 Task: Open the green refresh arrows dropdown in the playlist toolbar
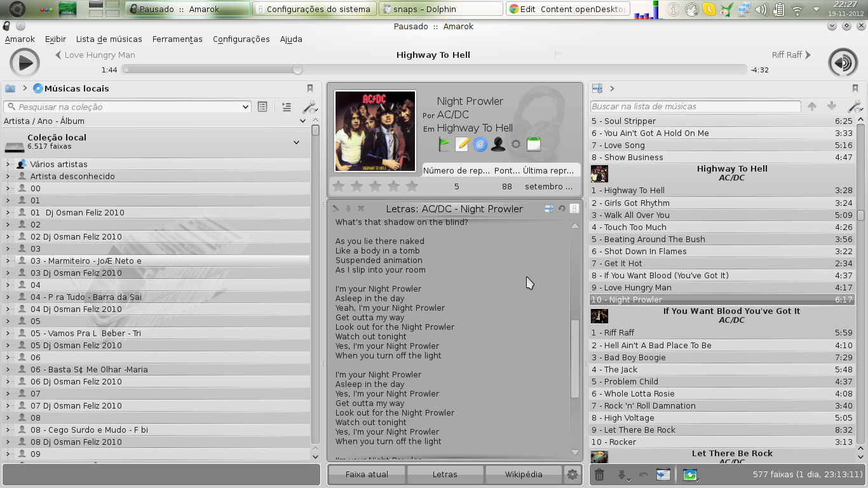[691, 475]
